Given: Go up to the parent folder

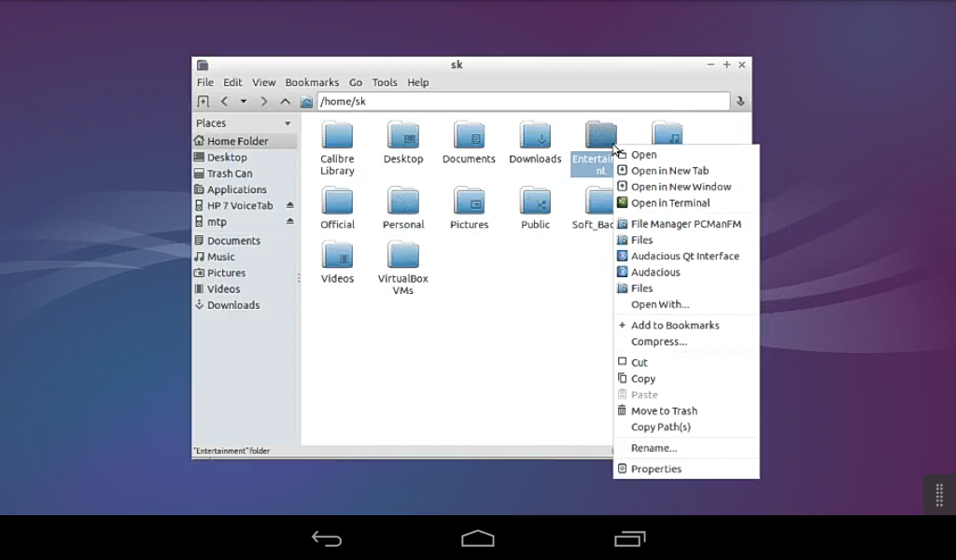Looking at the screenshot, I should click(x=285, y=102).
